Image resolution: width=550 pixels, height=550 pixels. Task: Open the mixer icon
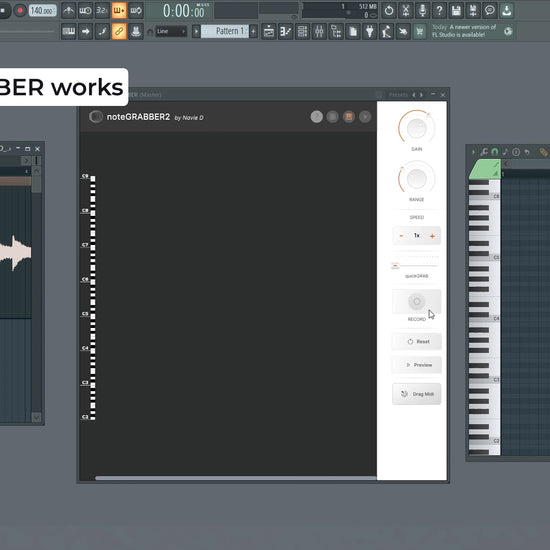[319, 32]
